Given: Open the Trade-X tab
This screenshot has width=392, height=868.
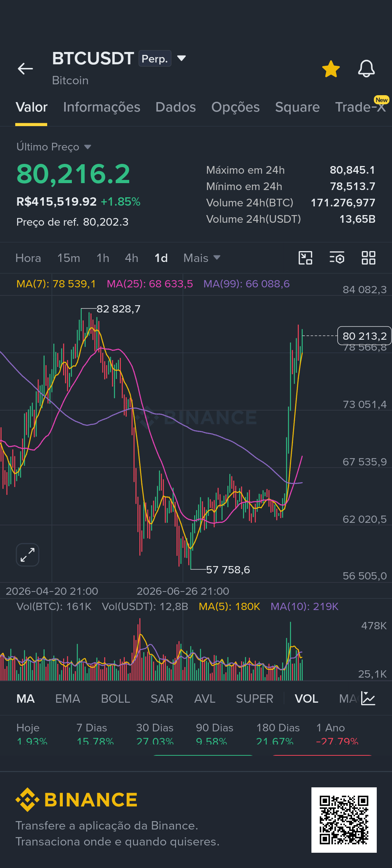Looking at the screenshot, I should tap(360, 107).
